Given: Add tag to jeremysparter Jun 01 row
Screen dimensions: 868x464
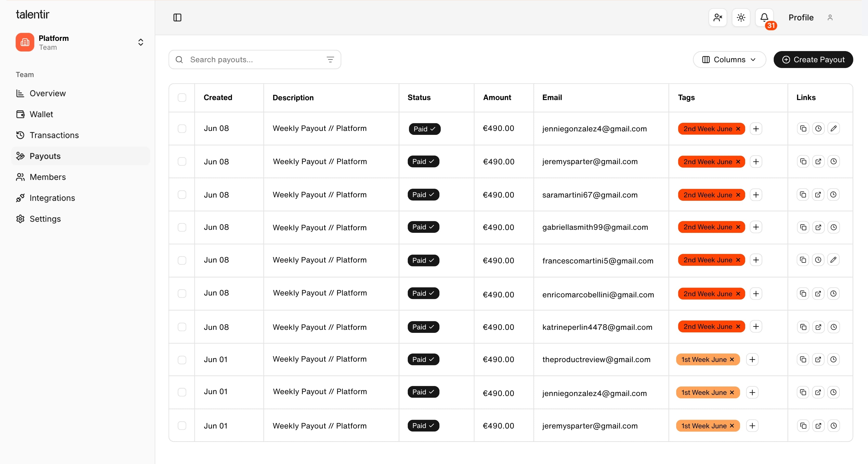Looking at the screenshot, I should click(752, 426).
